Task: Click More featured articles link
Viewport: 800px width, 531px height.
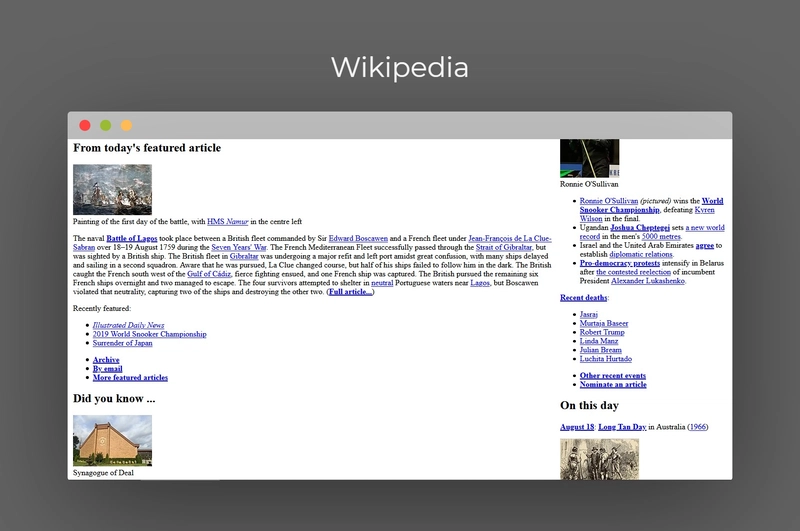Action: click(x=130, y=377)
